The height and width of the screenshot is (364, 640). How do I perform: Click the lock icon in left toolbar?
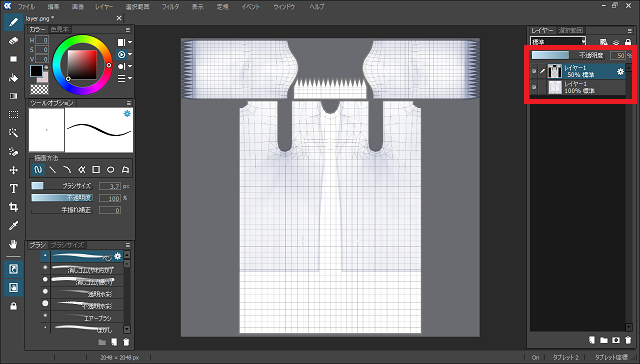pyautogui.click(x=13, y=306)
